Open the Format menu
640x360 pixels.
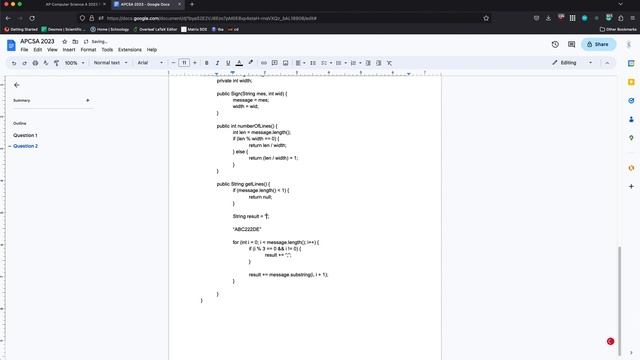pos(88,50)
